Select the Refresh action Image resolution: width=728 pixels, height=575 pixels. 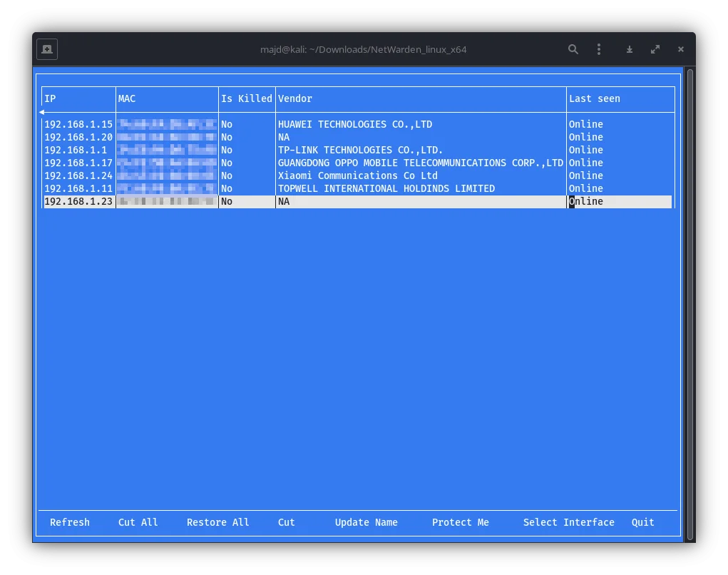[70, 522]
